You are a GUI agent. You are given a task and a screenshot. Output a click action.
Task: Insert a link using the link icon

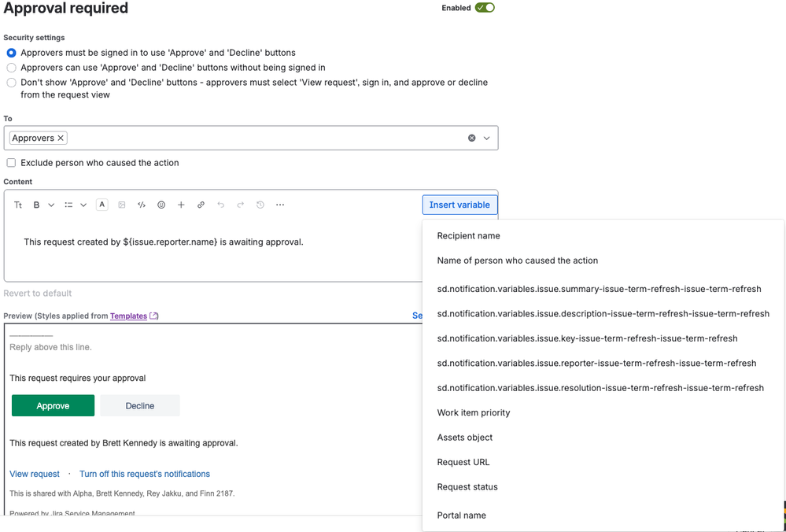[x=200, y=205]
